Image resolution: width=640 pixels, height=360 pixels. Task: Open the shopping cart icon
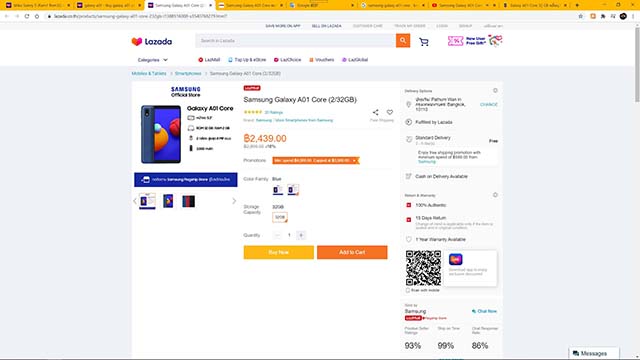pyautogui.click(x=424, y=42)
